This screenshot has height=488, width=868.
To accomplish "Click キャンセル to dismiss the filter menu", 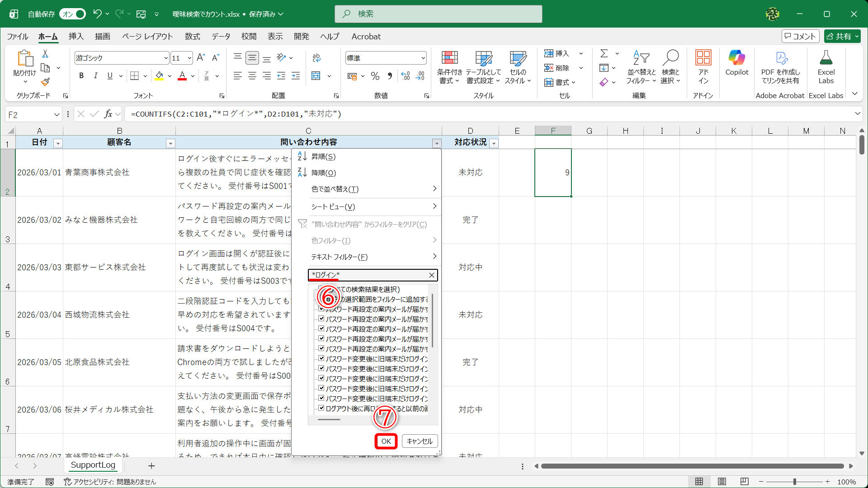I will [x=419, y=441].
